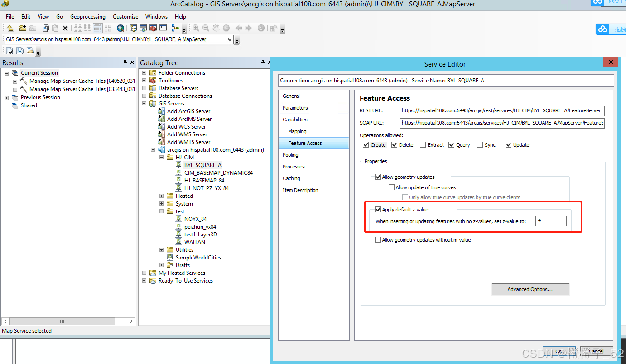Pin the Catalog Tree panel auto-hide icon
Screen dimensions: 626x364
(263, 62)
